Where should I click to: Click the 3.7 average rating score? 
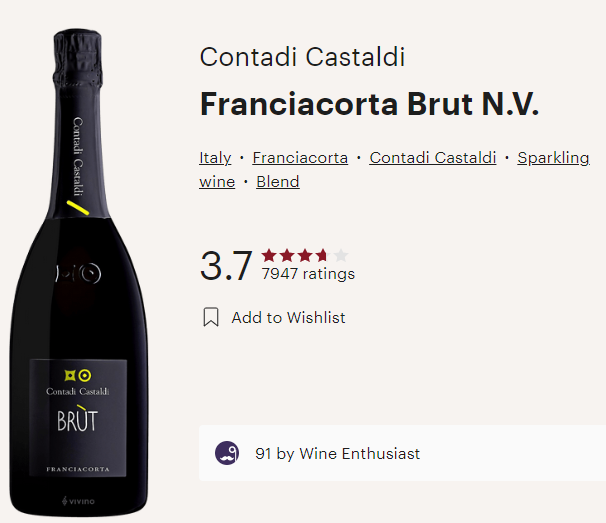(x=226, y=266)
